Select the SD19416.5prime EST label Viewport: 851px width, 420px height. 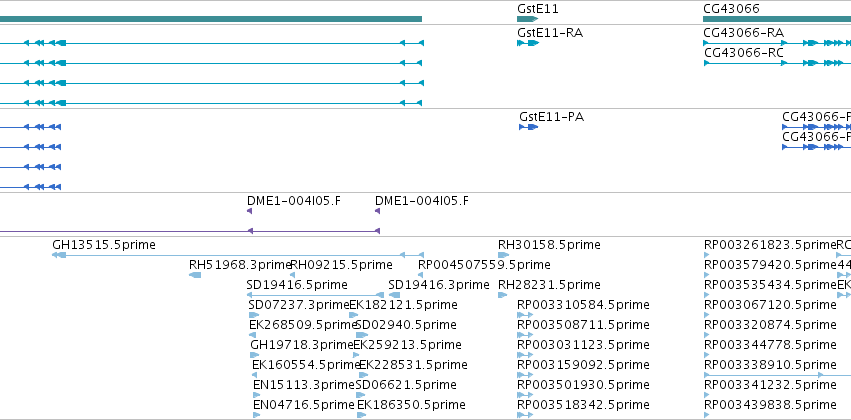[297, 285]
